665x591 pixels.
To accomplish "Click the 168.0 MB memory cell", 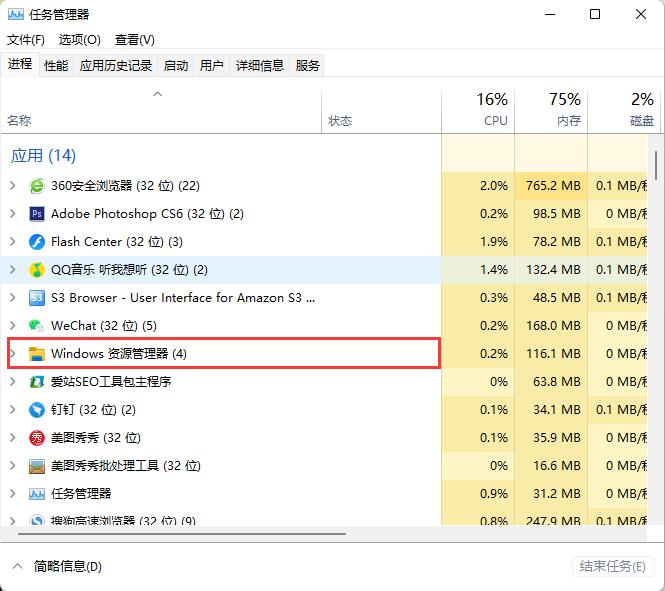I will 551,326.
